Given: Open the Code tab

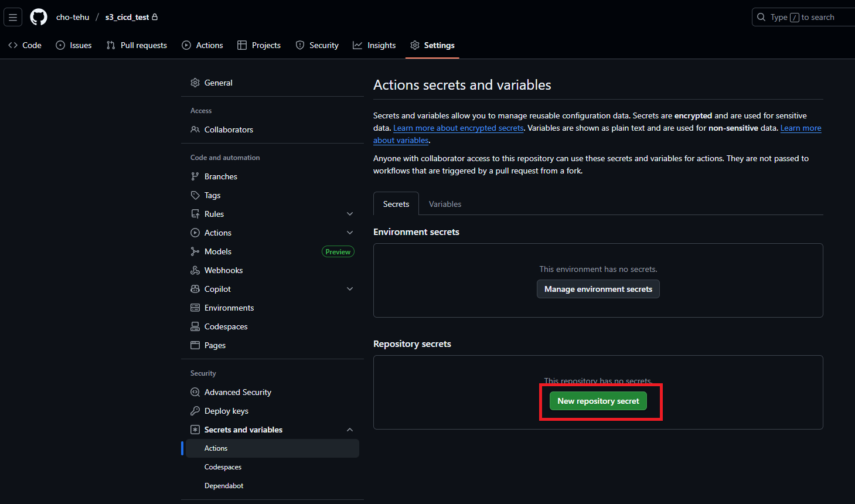Looking at the screenshot, I should pyautogui.click(x=25, y=45).
